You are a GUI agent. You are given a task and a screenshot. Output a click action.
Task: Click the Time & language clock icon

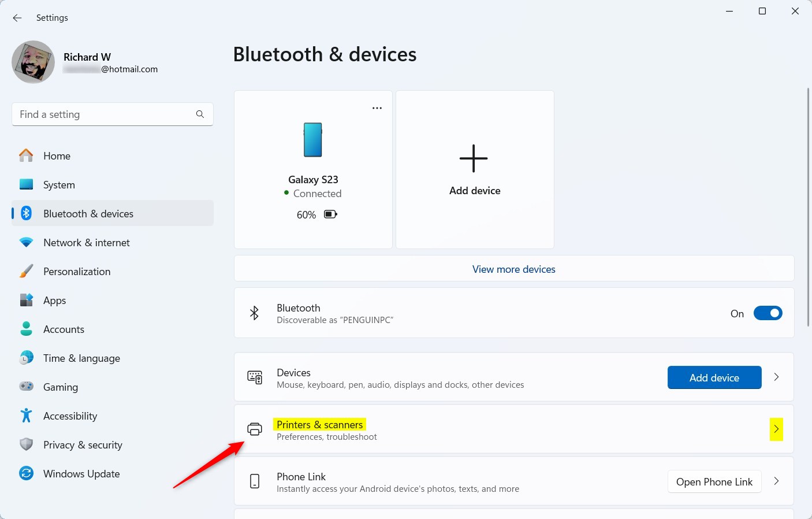point(27,358)
